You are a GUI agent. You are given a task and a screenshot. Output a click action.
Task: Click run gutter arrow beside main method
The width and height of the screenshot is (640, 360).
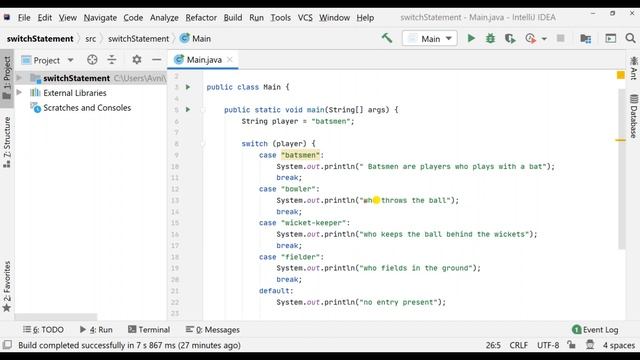[188, 109]
